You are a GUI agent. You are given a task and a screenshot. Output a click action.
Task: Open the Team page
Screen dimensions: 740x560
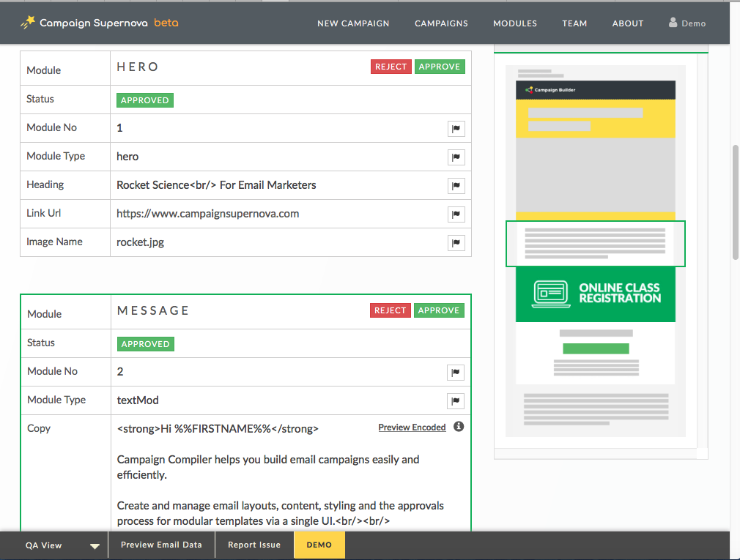[x=574, y=23]
